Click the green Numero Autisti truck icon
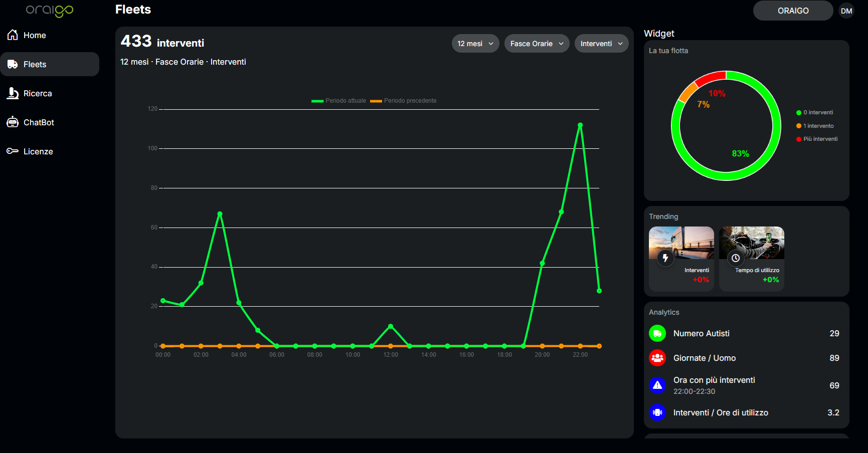This screenshot has width=868, height=453. (657, 333)
